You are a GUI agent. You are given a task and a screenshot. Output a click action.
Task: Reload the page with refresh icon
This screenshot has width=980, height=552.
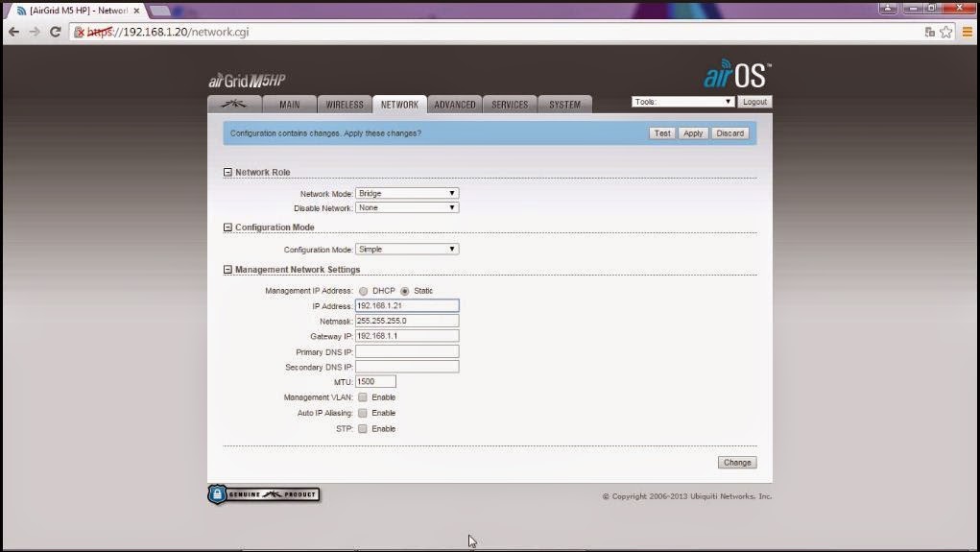point(55,32)
